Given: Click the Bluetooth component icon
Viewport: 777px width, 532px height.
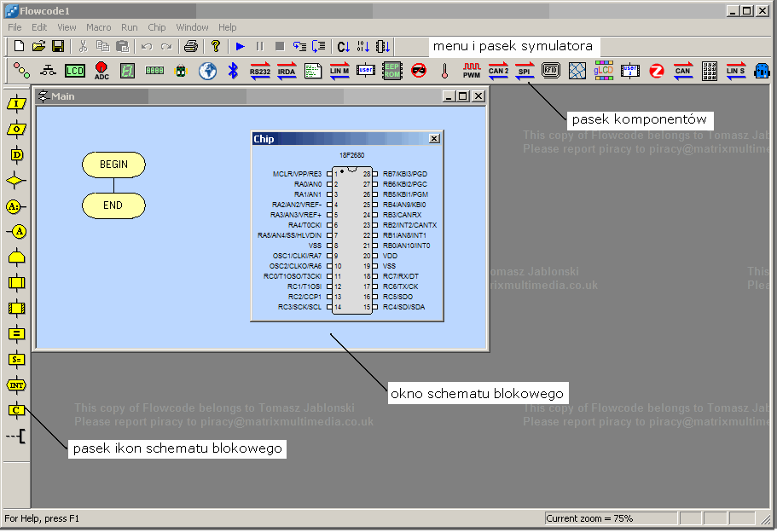Looking at the screenshot, I should click(x=233, y=72).
